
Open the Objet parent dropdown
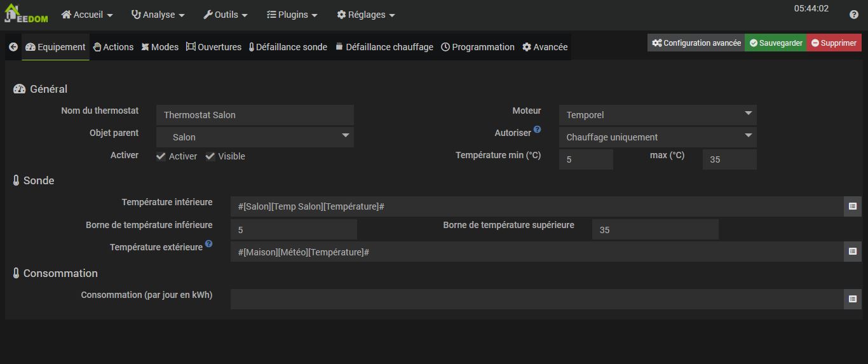click(255, 137)
